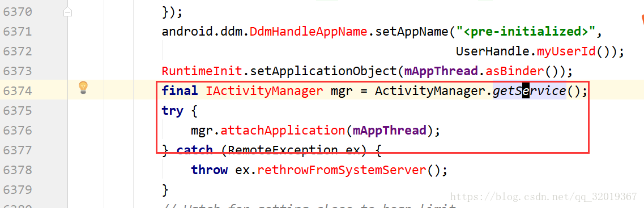
Task: Click line number 6378 in gutter
Action: [18, 170]
